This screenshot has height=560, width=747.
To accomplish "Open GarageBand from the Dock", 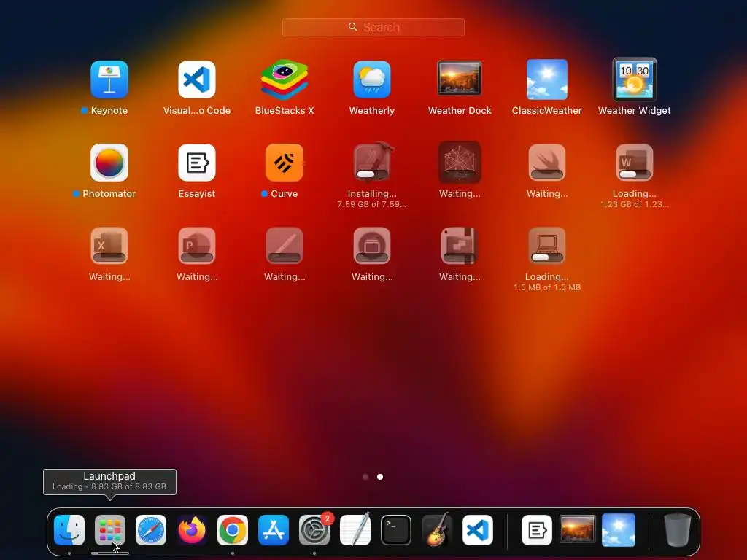I will (x=437, y=529).
